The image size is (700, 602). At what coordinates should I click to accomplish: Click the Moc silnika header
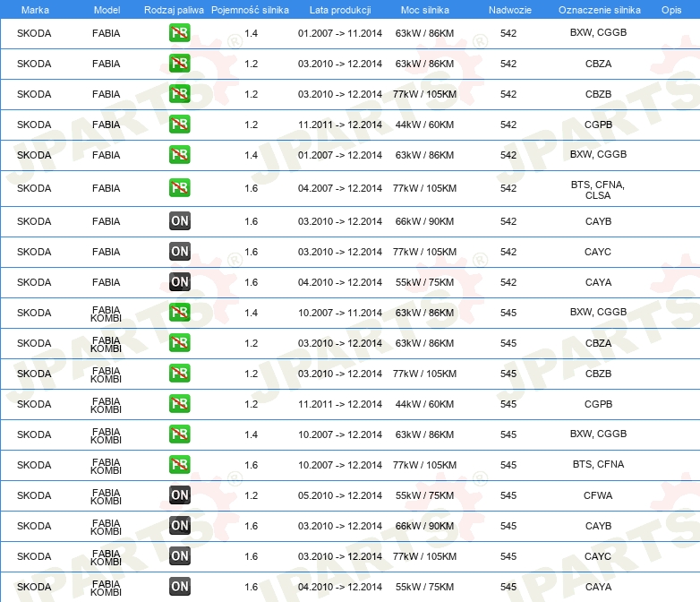(424, 10)
